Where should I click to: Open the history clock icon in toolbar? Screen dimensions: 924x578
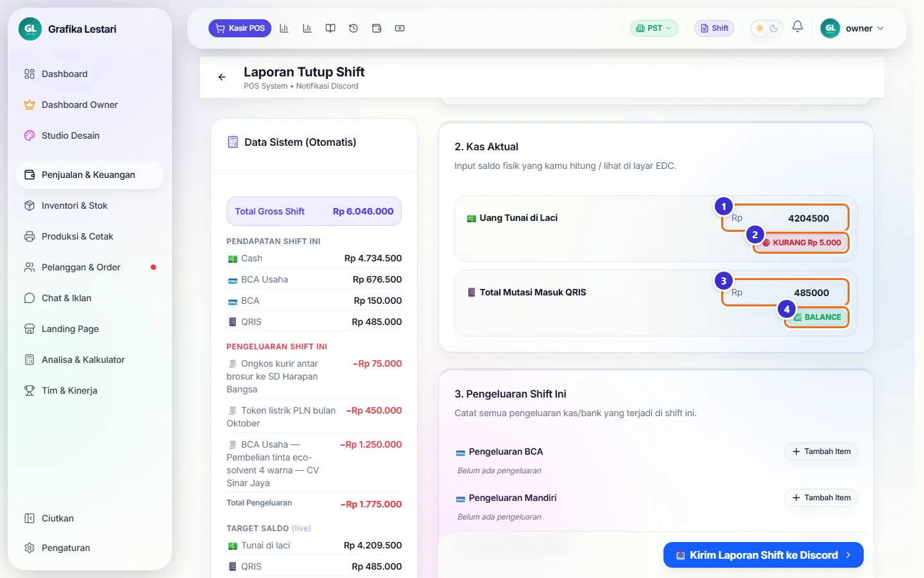354,28
